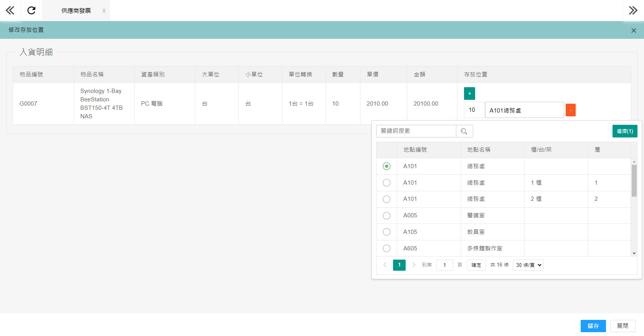Select the A105 教員室 radio button
The height and width of the screenshot is (336, 644).
pos(386,232)
